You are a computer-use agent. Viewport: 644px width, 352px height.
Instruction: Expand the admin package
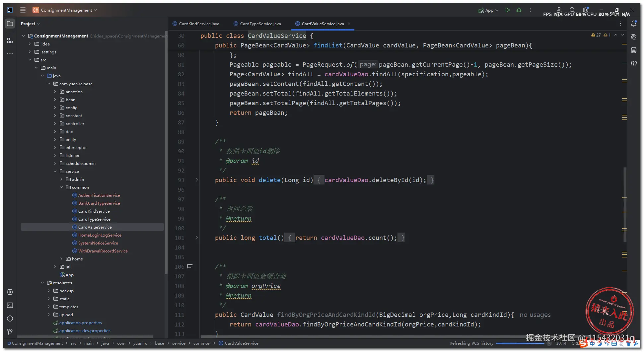(x=61, y=179)
